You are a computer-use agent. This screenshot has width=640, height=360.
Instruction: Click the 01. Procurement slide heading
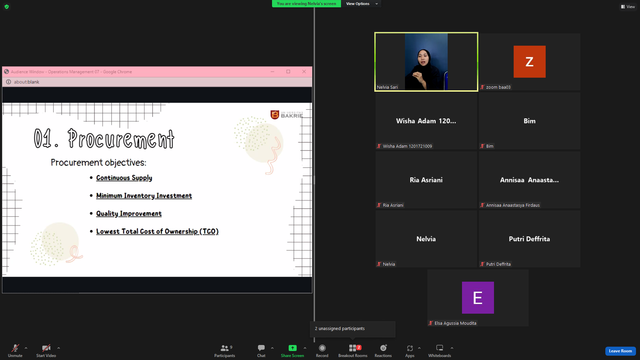pyautogui.click(x=104, y=139)
